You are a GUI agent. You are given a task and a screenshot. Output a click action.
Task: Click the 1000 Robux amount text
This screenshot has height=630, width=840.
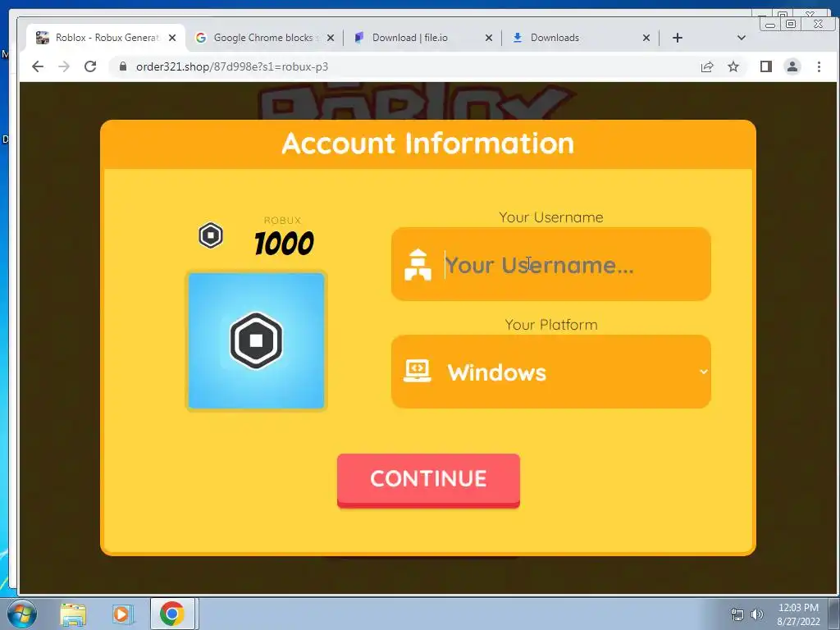(284, 244)
